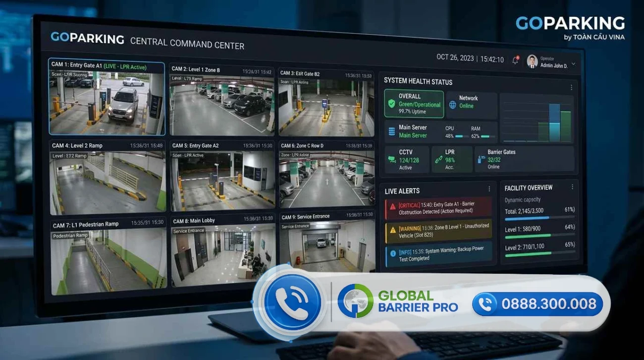Click the "Level 2: 710/1,100" label
The height and width of the screenshot is (360, 644).
pyautogui.click(x=525, y=247)
